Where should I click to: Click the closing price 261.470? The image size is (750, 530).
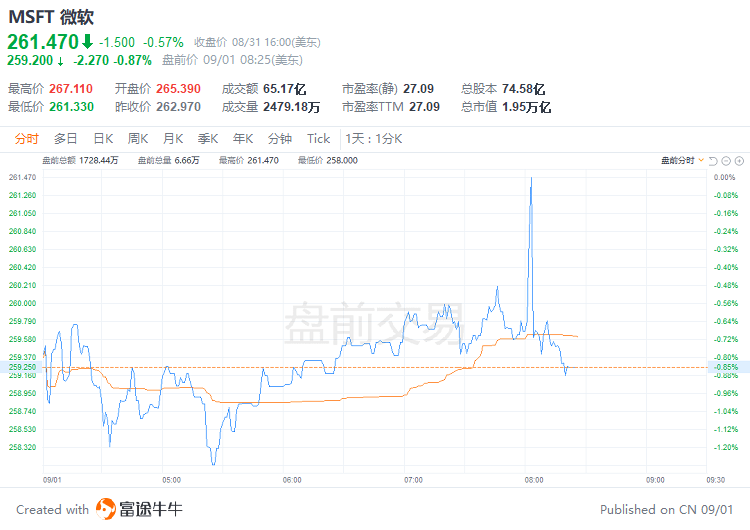43,42
